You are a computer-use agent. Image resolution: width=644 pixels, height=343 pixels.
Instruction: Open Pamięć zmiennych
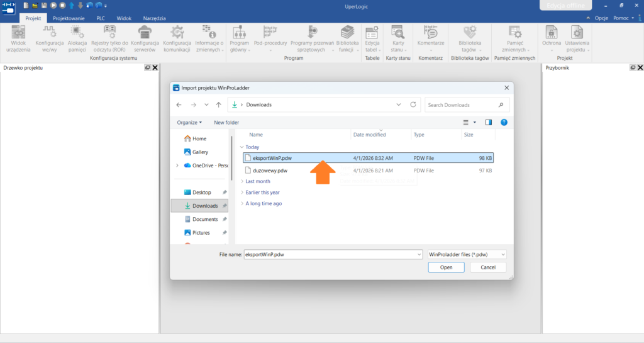tap(515, 39)
